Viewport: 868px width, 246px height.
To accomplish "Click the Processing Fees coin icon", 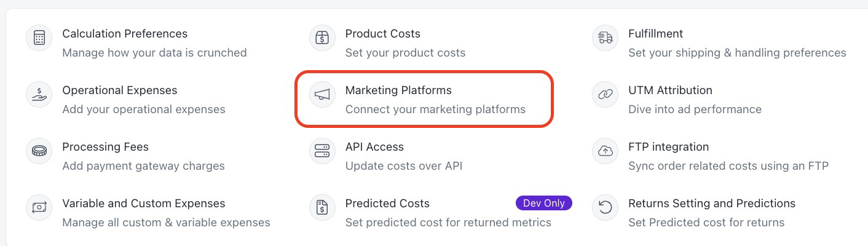I will [39, 151].
